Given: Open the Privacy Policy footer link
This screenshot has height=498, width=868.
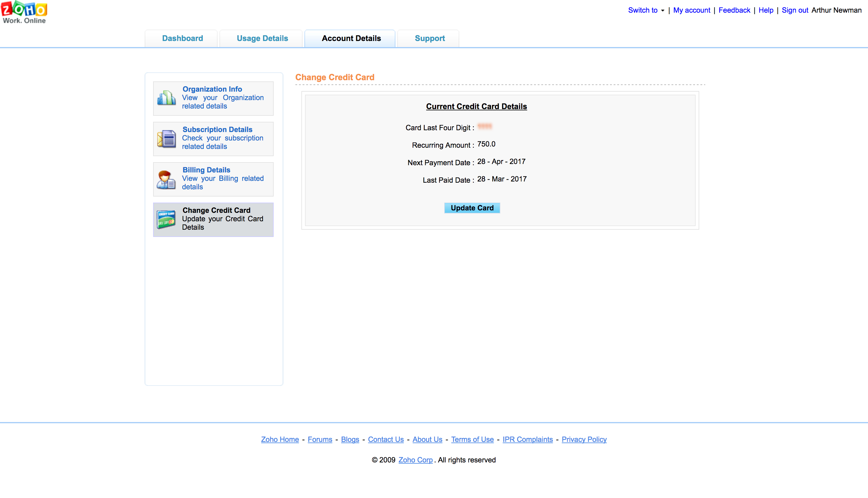Looking at the screenshot, I should (584, 439).
